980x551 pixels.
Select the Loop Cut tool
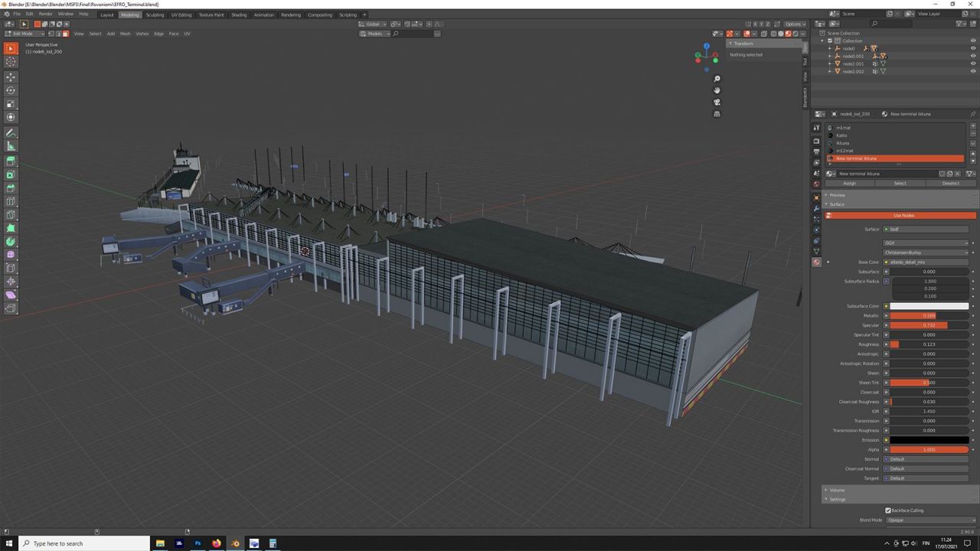(11, 201)
